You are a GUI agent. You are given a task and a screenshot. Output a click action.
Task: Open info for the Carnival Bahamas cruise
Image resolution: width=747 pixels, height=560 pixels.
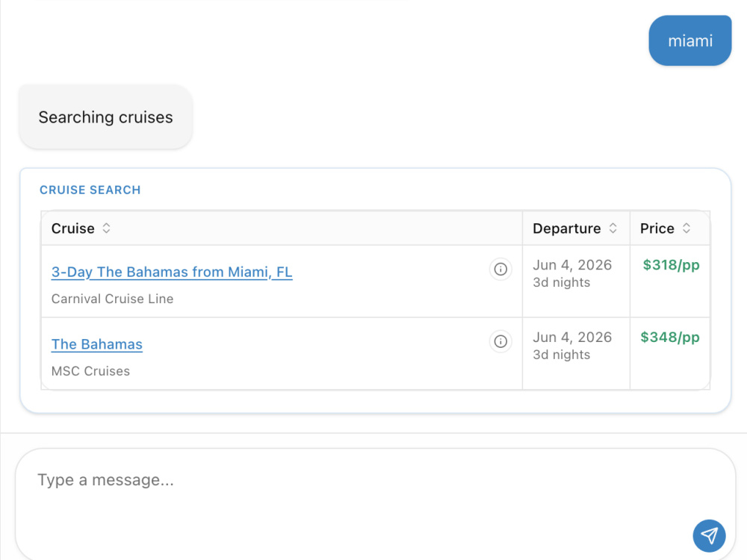(500, 269)
